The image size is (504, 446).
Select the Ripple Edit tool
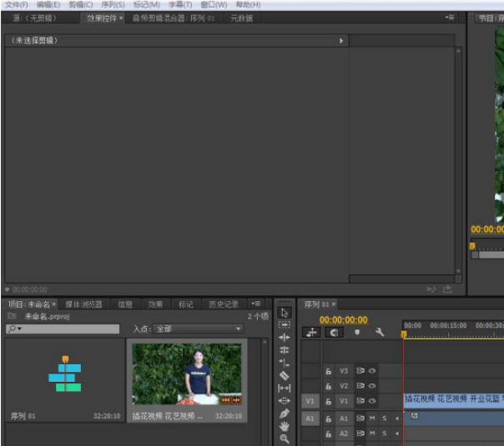284,338
